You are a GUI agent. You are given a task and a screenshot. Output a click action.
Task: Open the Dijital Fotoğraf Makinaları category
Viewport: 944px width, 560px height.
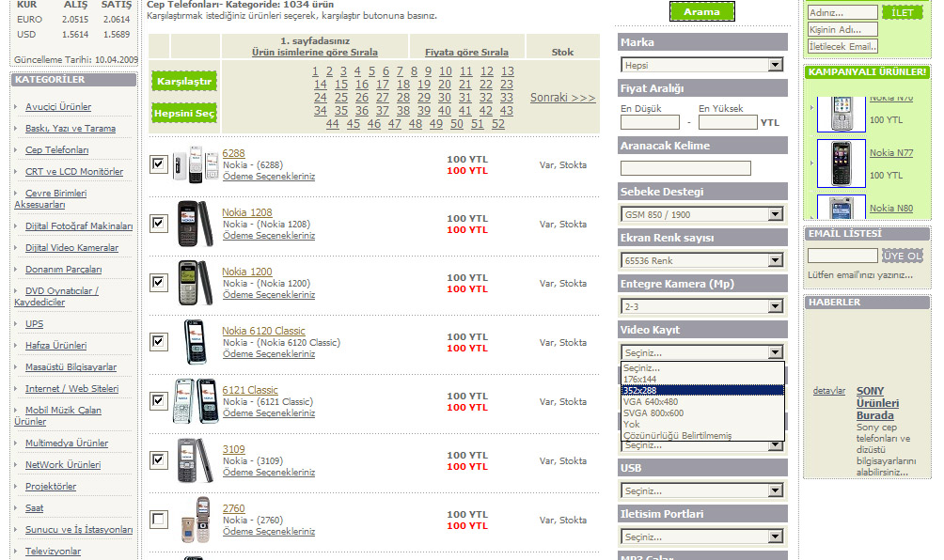(x=79, y=226)
